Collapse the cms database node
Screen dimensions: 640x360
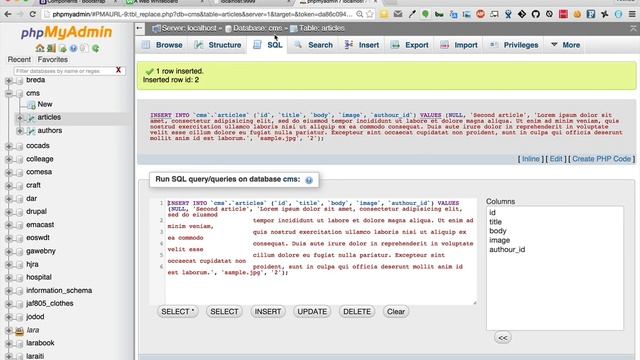tap(9, 93)
